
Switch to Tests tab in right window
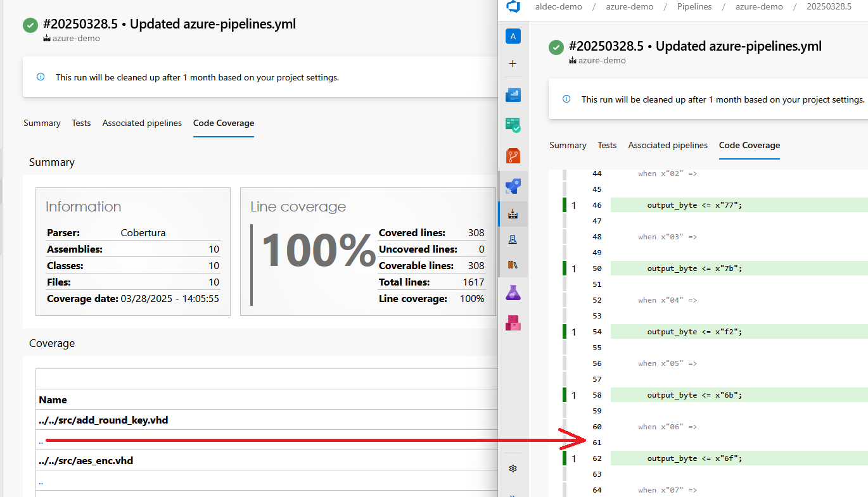(x=607, y=146)
